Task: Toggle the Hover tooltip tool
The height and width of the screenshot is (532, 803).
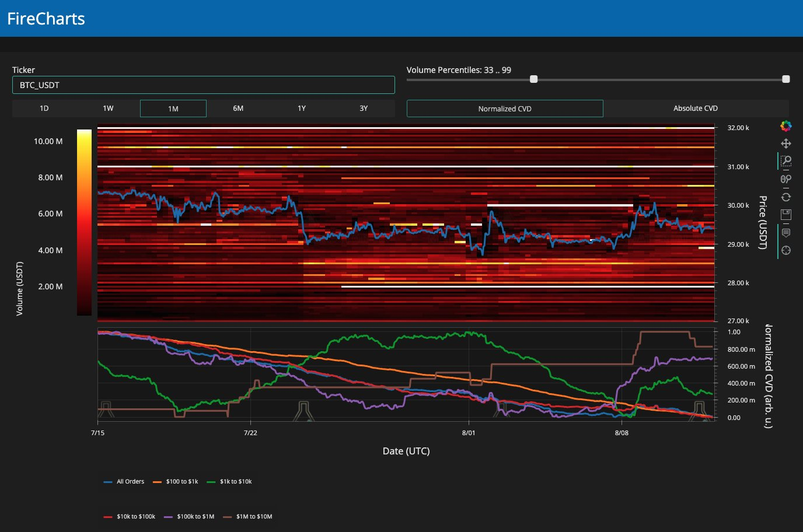Action: point(786,233)
